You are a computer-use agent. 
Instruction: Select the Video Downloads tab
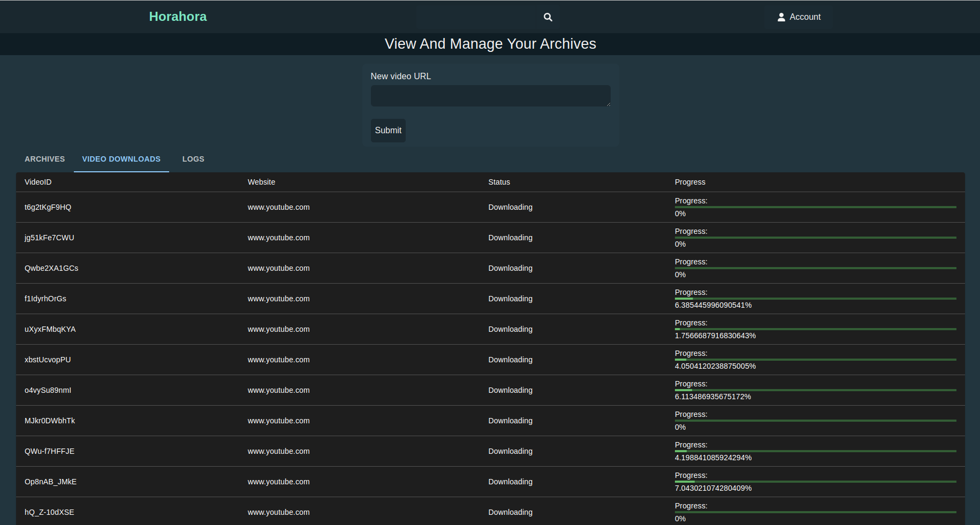[121, 159]
